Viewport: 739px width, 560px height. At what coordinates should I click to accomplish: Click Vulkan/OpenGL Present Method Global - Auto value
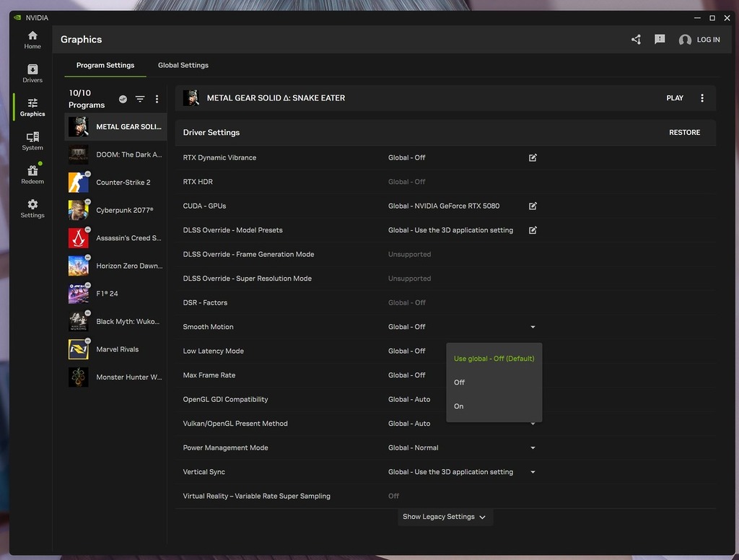pos(409,424)
